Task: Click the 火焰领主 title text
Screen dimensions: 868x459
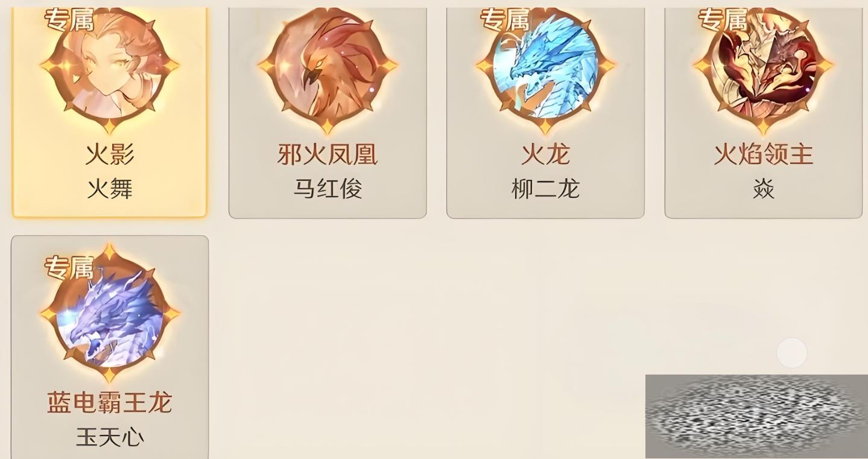Action: 764,154
